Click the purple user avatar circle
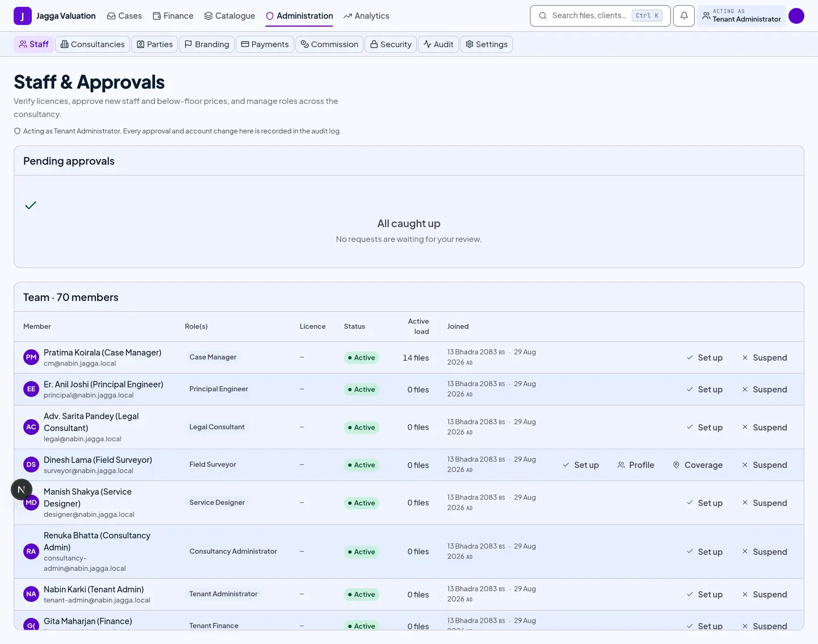The height and width of the screenshot is (644, 818). tap(796, 16)
